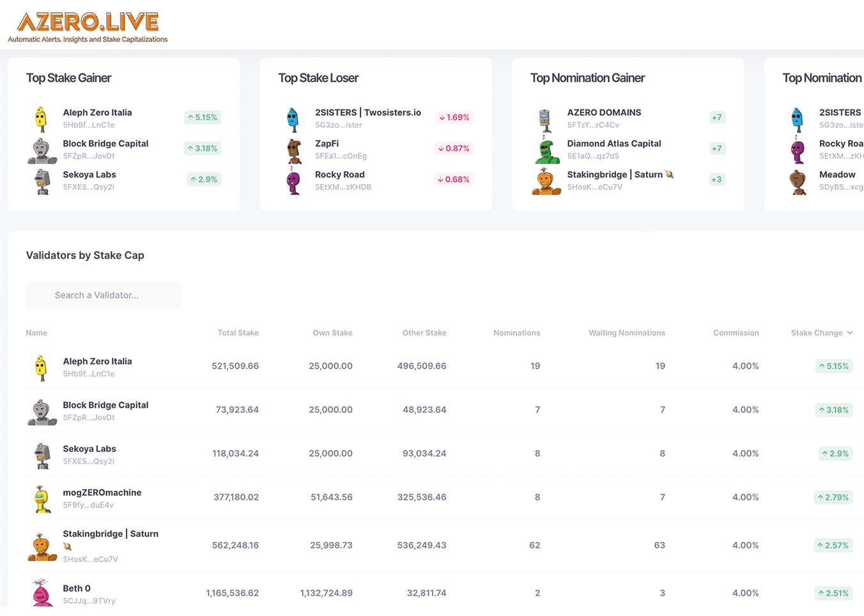The width and height of the screenshot is (864, 616).
Task: Open AZERO DOMAINS validator link
Action: [x=604, y=112]
